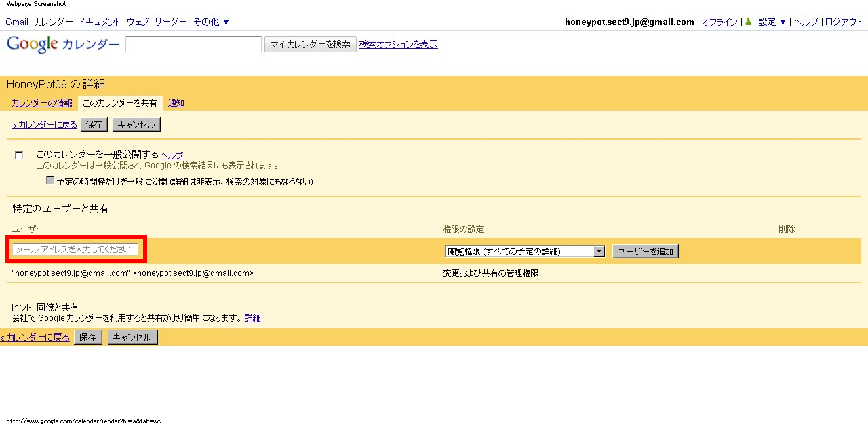Open the 通知 tab

click(x=176, y=103)
